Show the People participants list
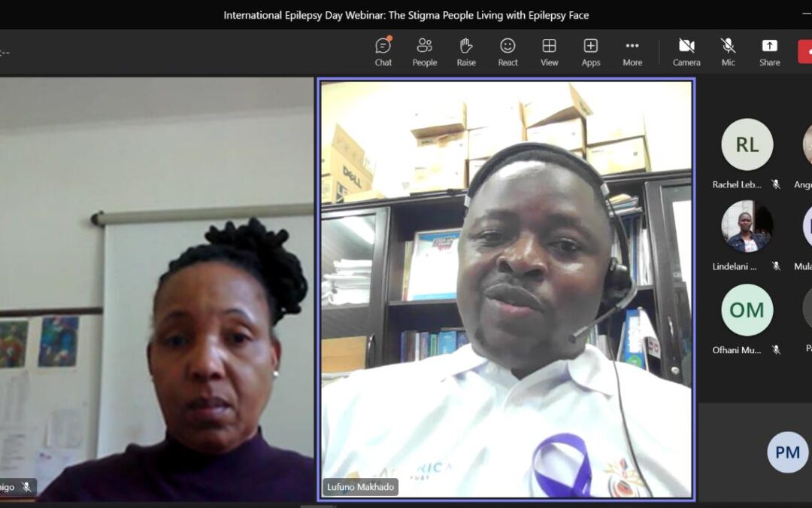Screen dimensions: 812x508 [425, 53]
